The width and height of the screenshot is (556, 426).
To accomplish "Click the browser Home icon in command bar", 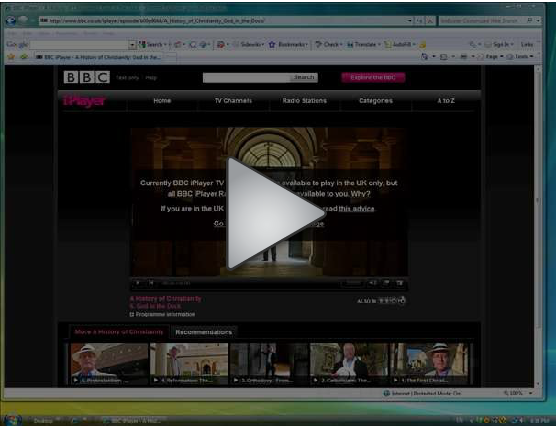I will pyautogui.click(x=425, y=57).
